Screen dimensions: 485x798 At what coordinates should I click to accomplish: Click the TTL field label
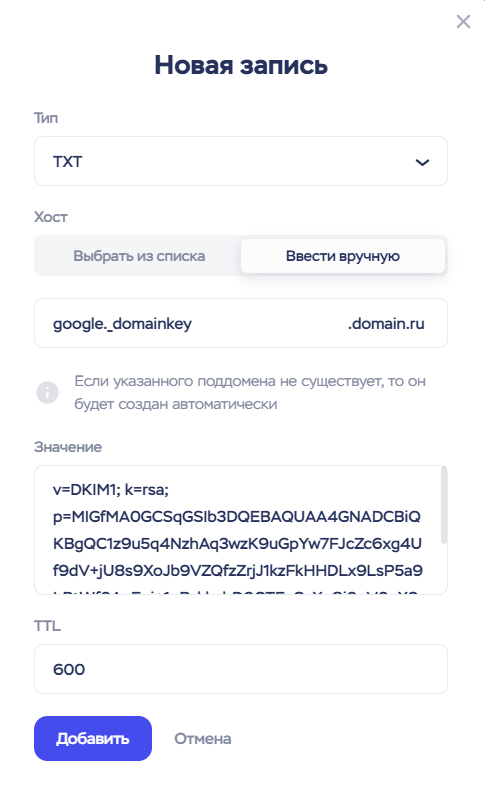click(47, 625)
